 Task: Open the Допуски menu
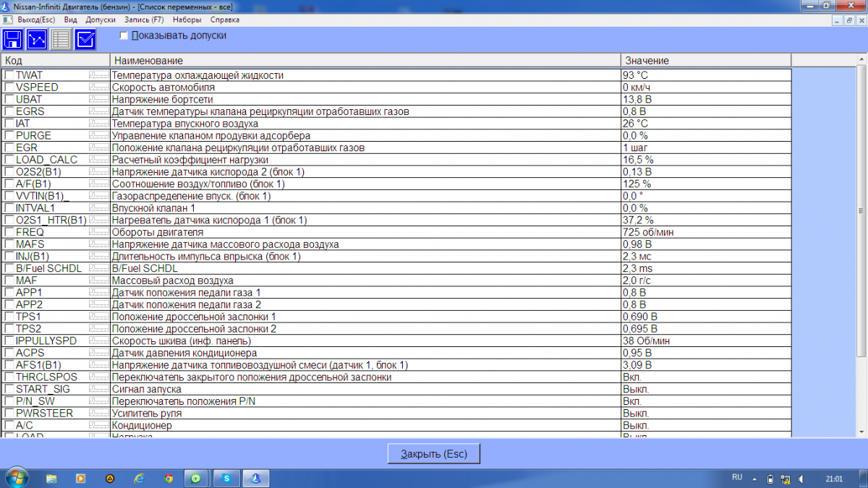tap(100, 20)
